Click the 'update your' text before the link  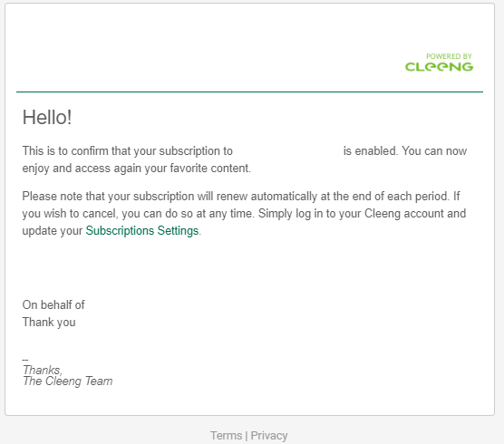click(53, 231)
